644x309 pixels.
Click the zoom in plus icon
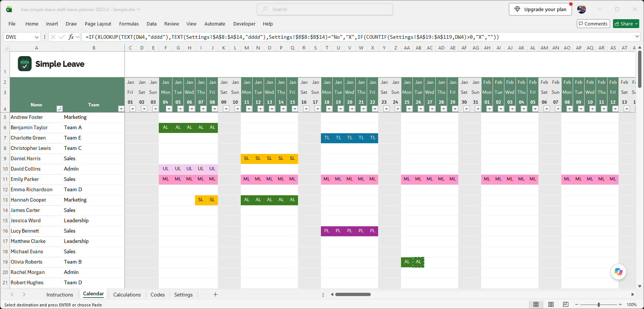pyautogui.click(x=621, y=305)
